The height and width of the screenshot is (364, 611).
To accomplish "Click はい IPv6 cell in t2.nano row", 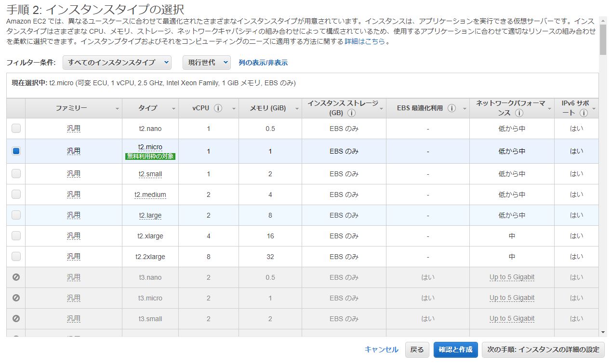I will (576, 129).
